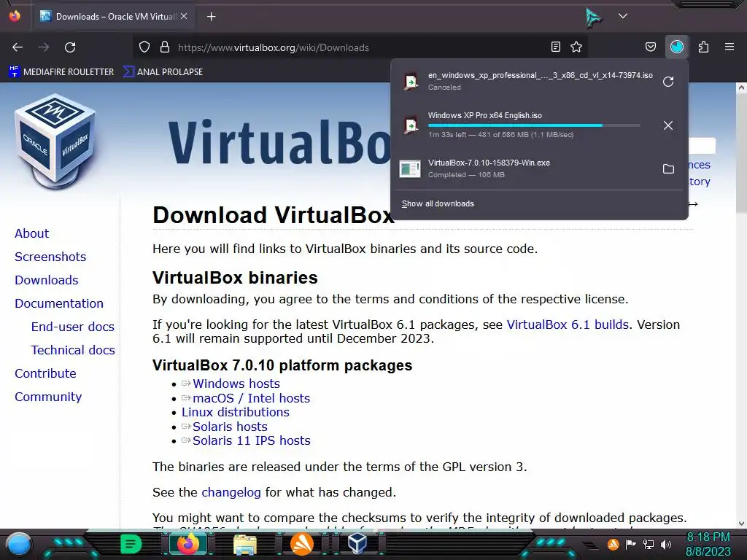Open the tracking protection shield icon
This screenshot has height=560, width=747.
144,47
